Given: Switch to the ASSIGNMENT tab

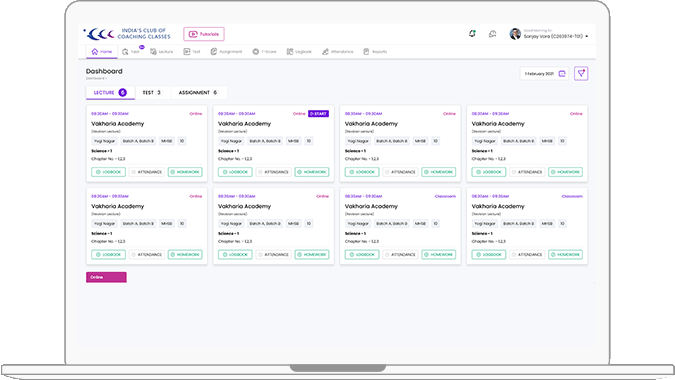Looking at the screenshot, I should coord(198,93).
